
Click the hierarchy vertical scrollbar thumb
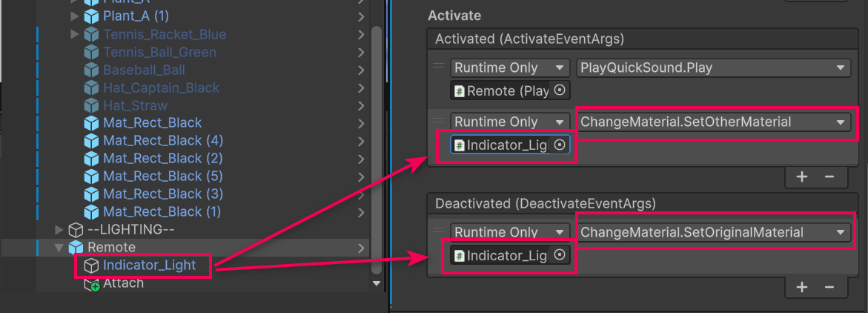[377, 150]
